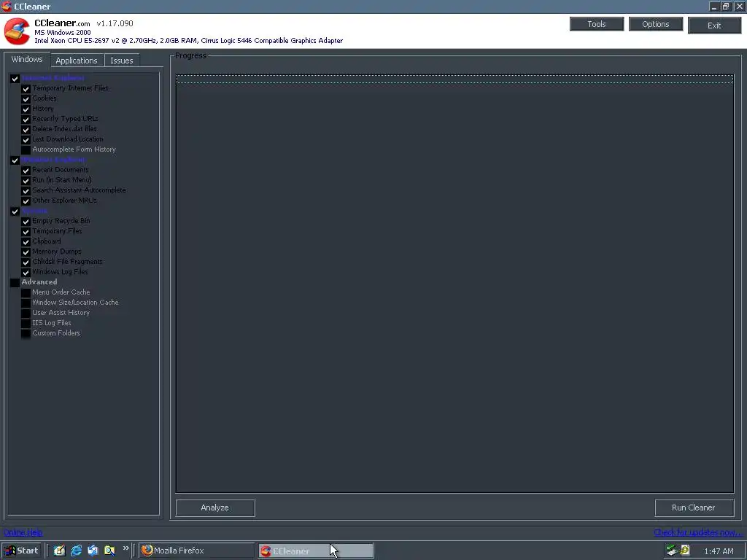This screenshot has height=560, width=747.
Task: Check Window Size/Location Cache
Action: tap(26, 303)
